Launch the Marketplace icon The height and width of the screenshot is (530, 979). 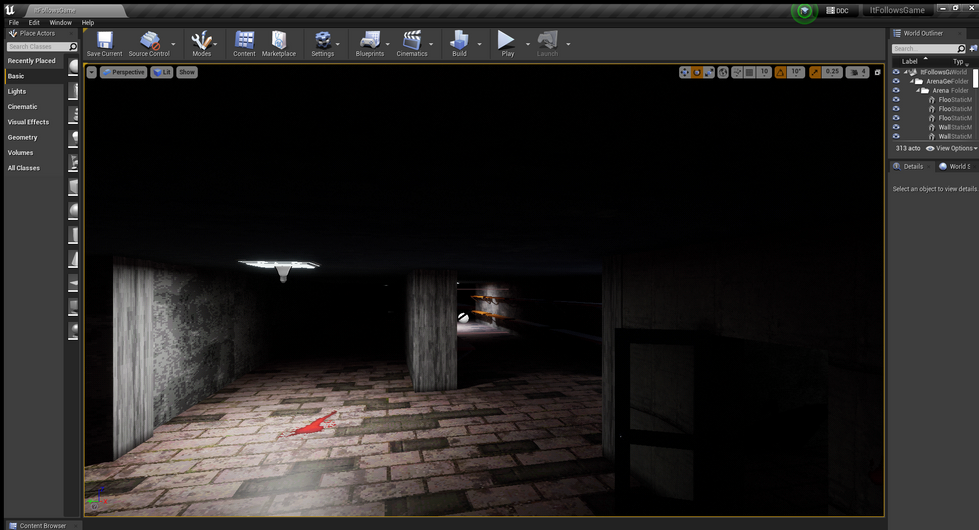(x=278, y=40)
